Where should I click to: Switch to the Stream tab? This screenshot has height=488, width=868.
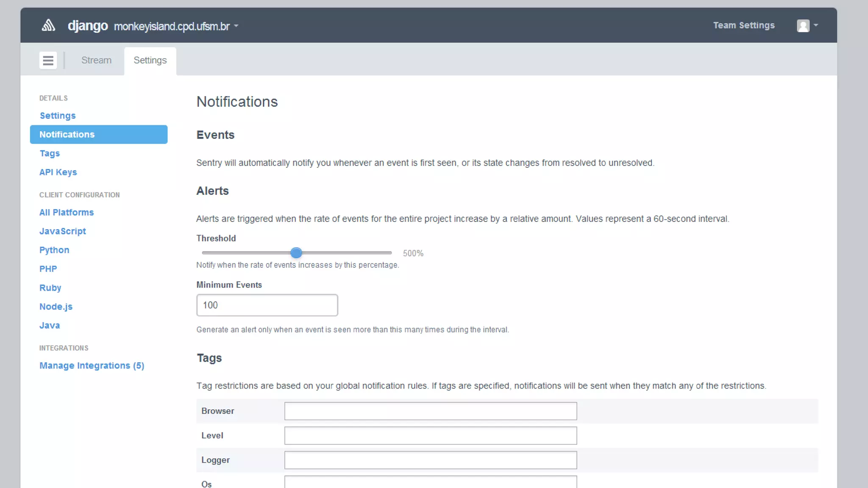96,60
